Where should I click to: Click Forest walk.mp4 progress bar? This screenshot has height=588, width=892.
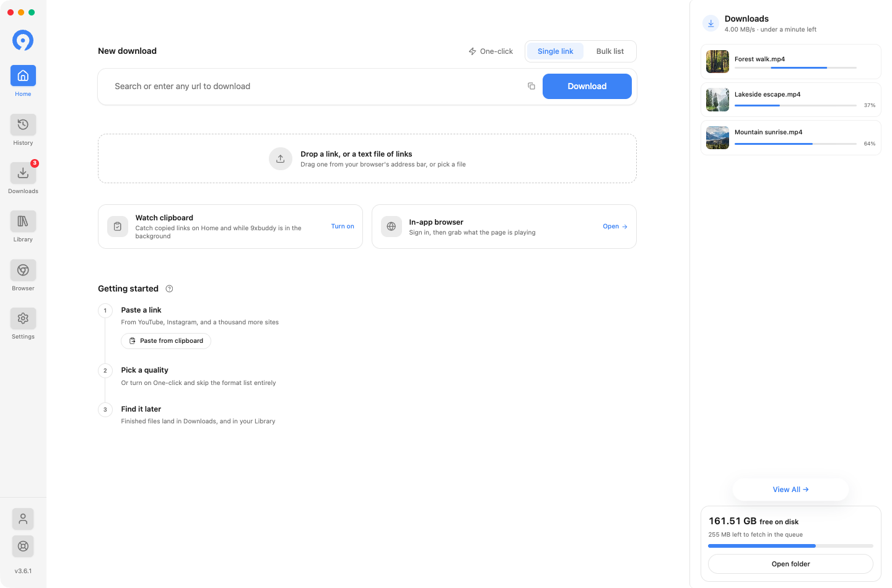click(795, 67)
